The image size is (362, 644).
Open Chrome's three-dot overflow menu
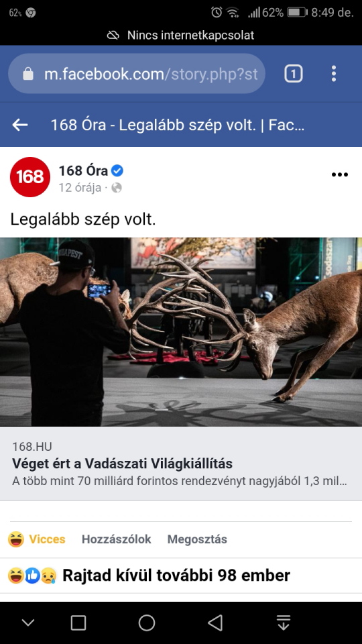click(334, 74)
